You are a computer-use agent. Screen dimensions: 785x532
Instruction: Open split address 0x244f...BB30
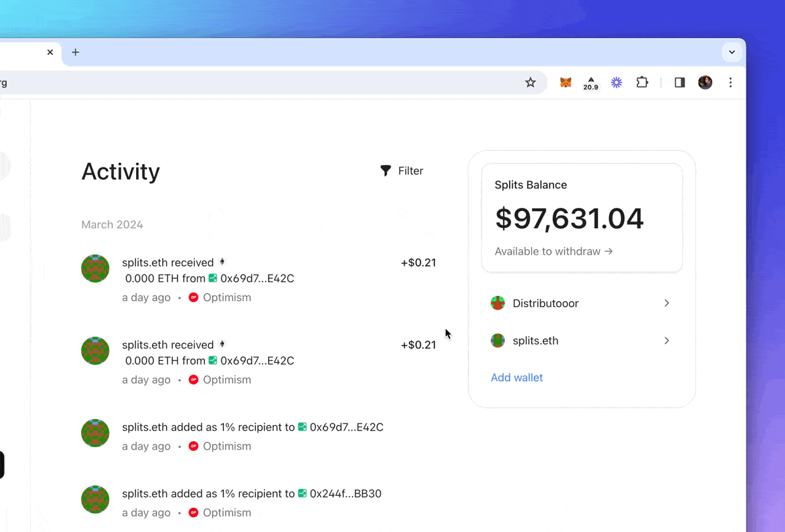point(345,493)
